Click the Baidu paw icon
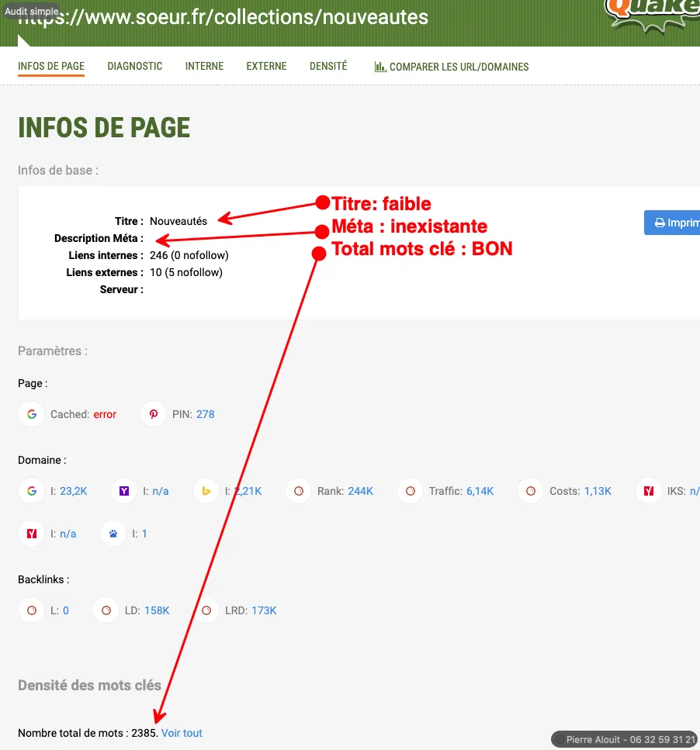This screenshot has width=700, height=750. [x=113, y=534]
